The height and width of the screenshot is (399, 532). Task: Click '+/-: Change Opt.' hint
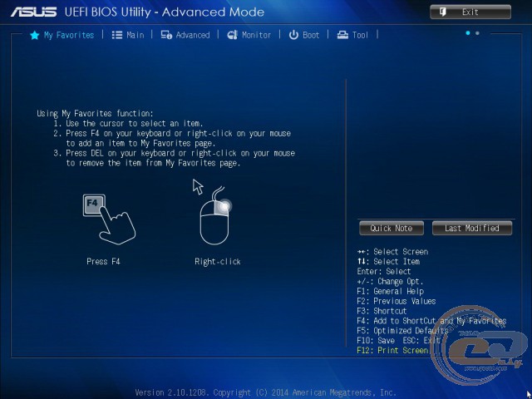coord(390,281)
